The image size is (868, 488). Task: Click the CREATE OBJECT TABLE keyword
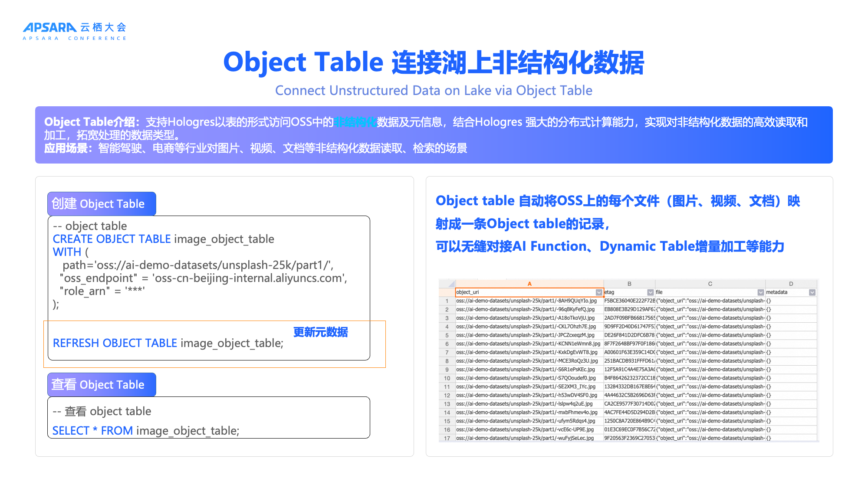click(x=112, y=239)
